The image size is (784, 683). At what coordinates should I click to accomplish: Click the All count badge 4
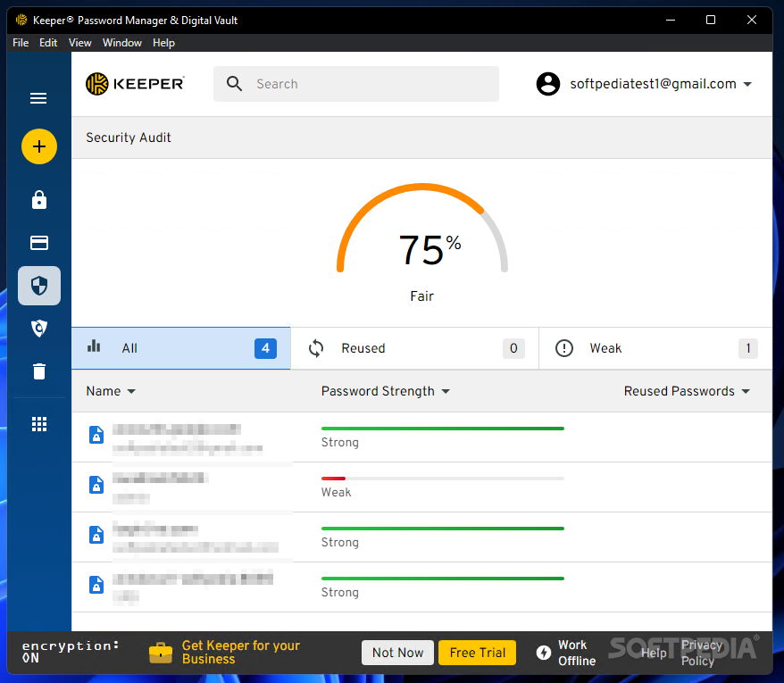point(265,348)
